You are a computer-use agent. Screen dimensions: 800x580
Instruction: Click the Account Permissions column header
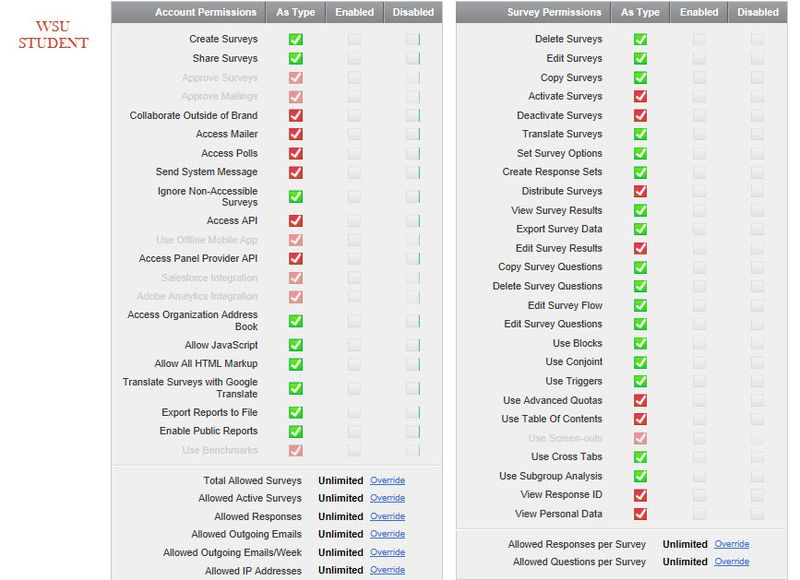coord(206,13)
